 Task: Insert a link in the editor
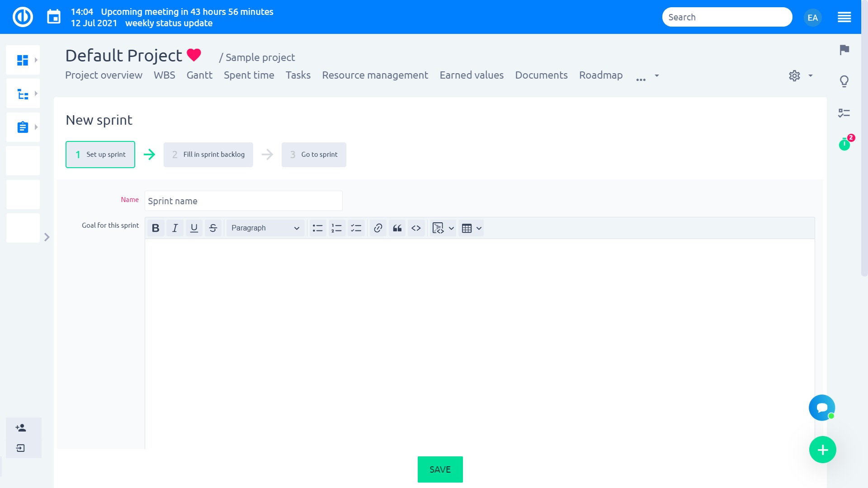tap(378, 228)
